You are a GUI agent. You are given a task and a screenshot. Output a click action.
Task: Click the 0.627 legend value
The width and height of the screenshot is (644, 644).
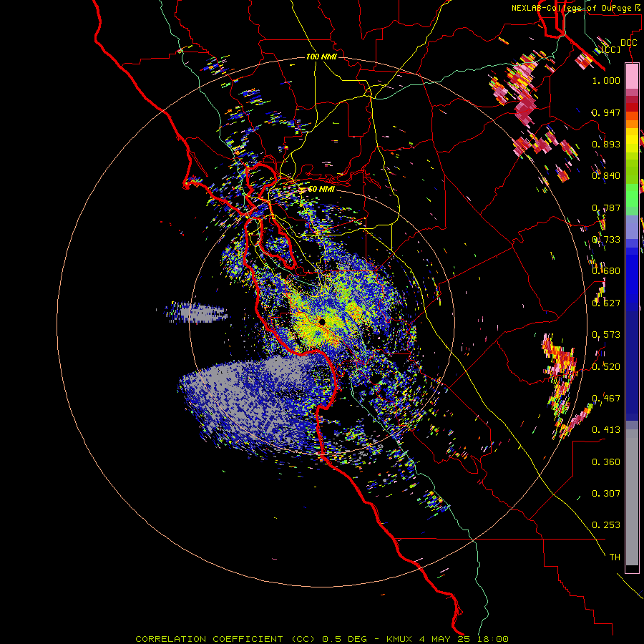coord(606,303)
